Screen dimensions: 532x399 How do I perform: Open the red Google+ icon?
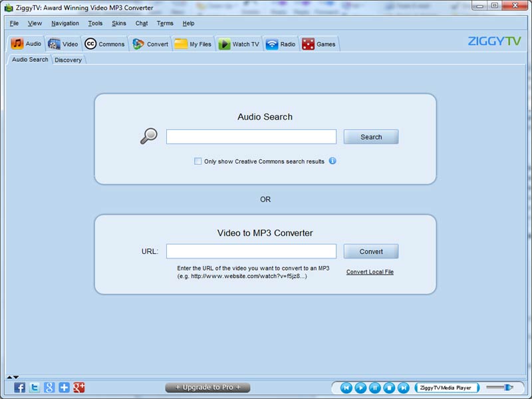[x=79, y=387]
